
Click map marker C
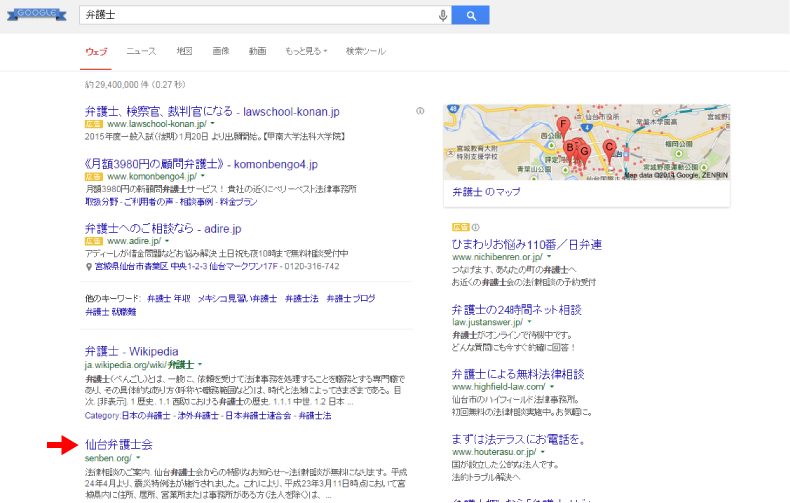click(609, 148)
